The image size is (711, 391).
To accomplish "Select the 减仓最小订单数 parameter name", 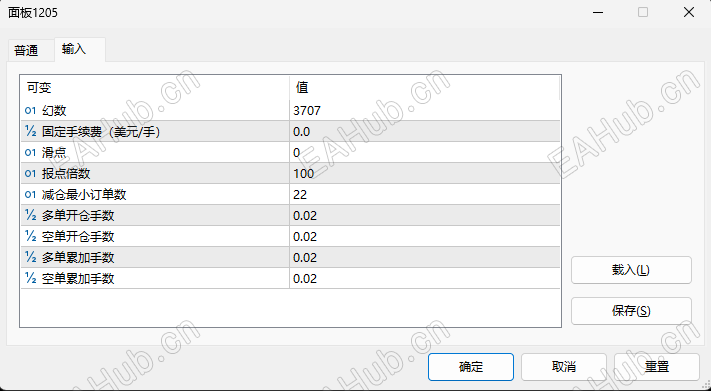I will [x=84, y=195].
